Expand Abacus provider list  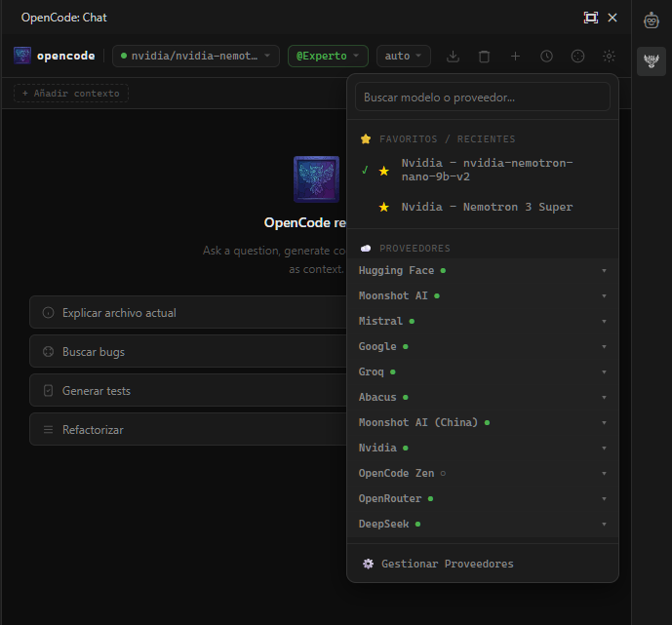(483, 397)
